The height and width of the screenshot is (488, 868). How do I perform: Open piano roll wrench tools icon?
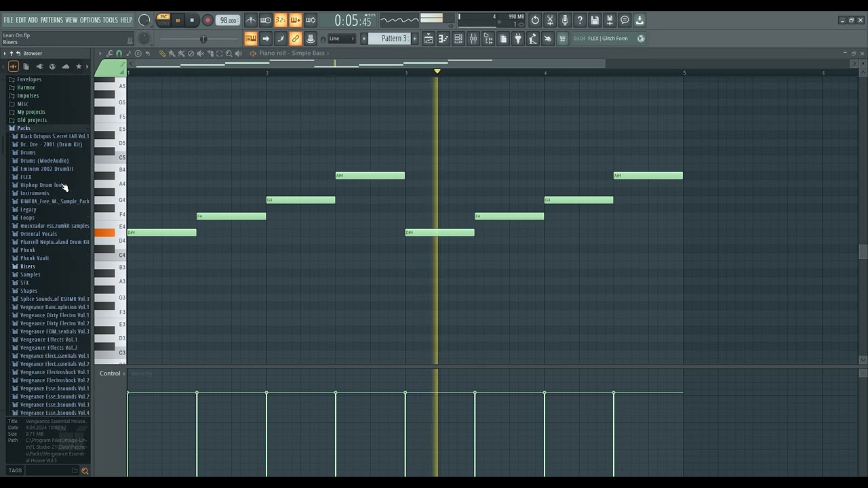click(x=109, y=54)
